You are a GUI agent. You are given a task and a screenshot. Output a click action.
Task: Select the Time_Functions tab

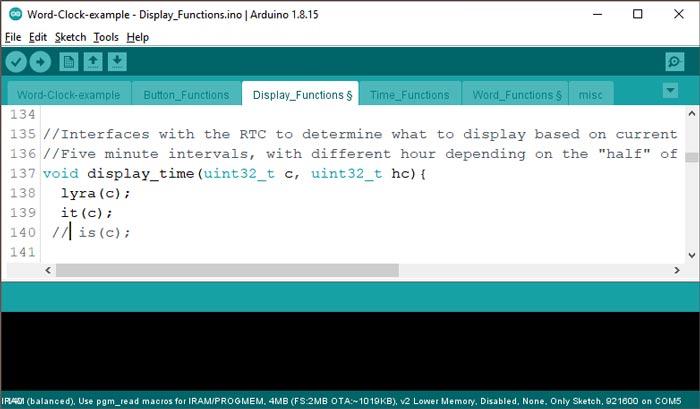pos(409,95)
